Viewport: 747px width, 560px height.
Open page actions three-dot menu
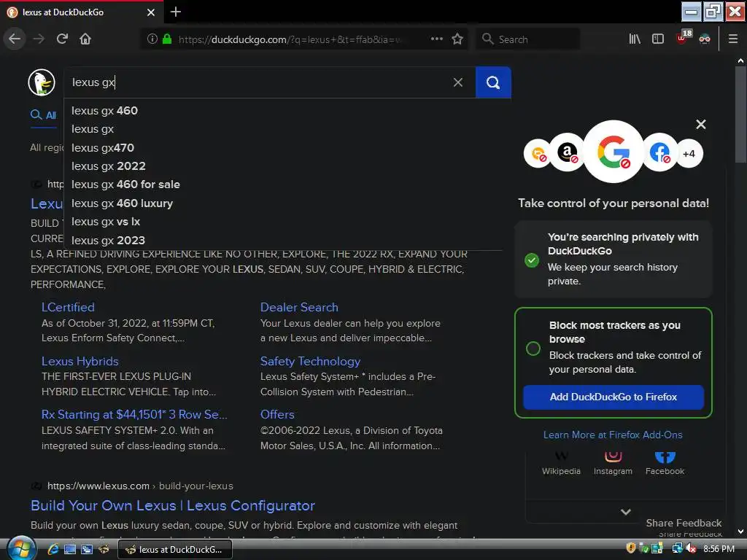(x=437, y=39)
